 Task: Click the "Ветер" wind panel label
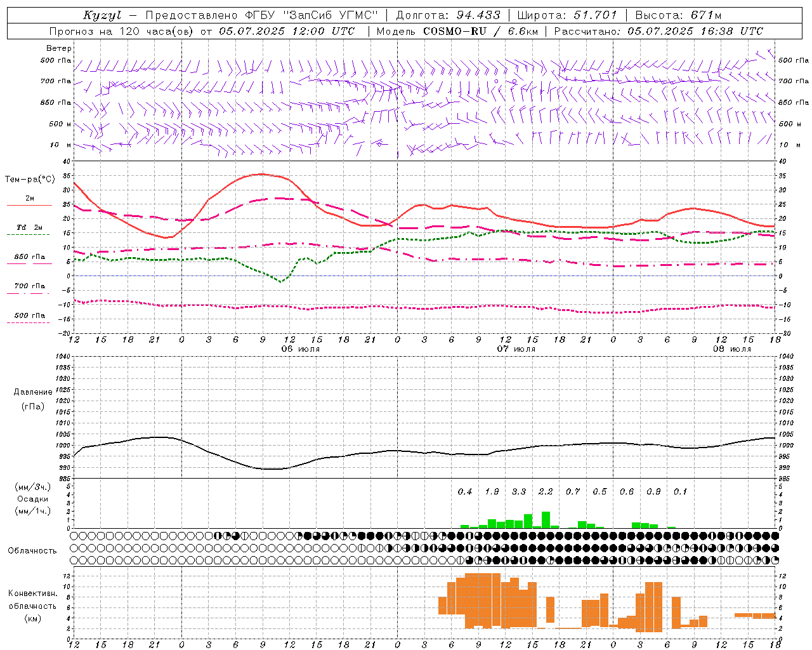coord(59,48)
